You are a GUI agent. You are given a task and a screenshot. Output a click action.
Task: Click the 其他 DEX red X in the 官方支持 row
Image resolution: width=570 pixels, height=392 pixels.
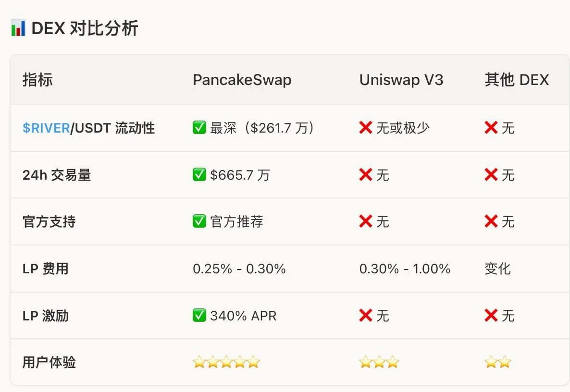[x=491, y=221]
